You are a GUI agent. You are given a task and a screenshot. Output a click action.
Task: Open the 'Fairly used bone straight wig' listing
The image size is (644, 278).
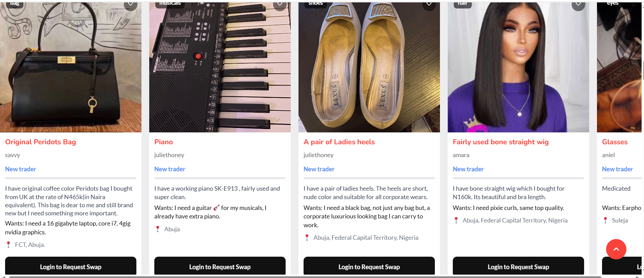501,142
